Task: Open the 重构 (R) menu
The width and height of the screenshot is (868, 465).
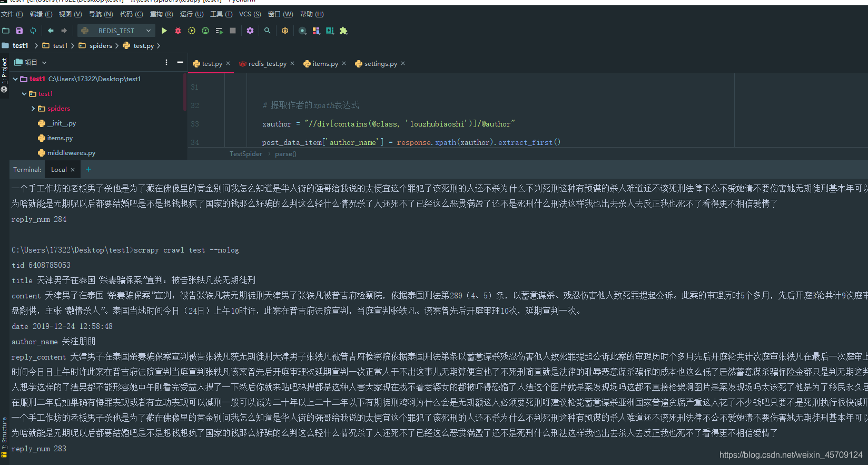Action: (161, 14)
